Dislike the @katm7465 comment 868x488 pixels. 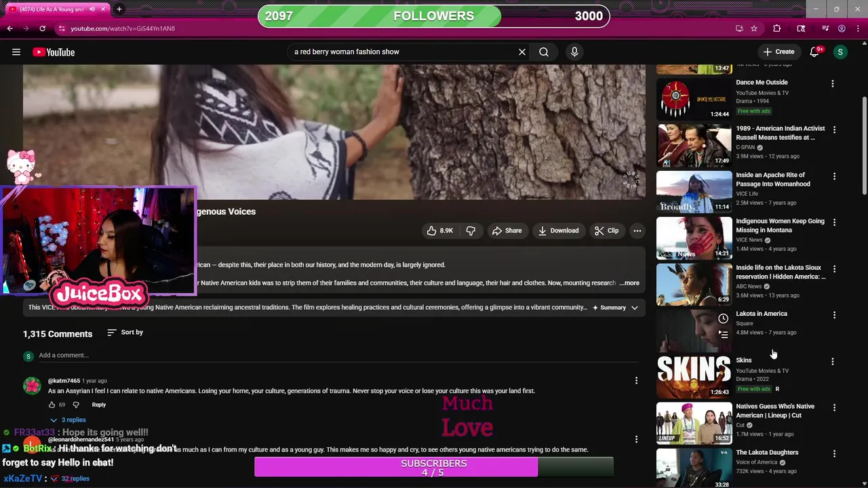(x=76, y=405)
